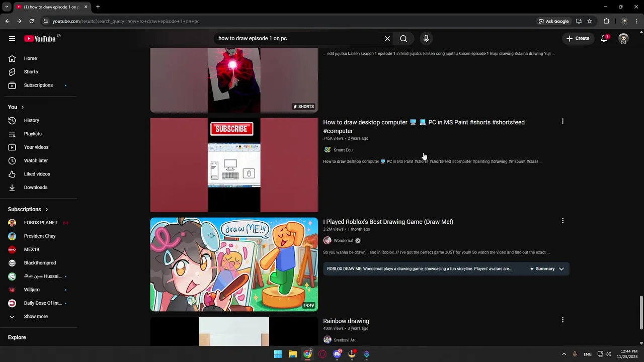Open the Blackthornprod channel
The image size is (644, 362).
coord(39,263)
